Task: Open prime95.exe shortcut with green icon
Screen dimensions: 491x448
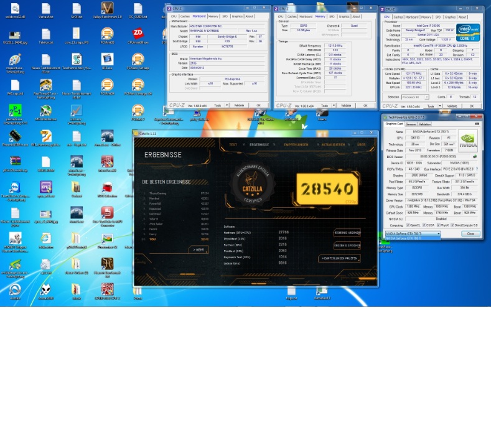Action: pyautogui.click(x=15, y=114)
